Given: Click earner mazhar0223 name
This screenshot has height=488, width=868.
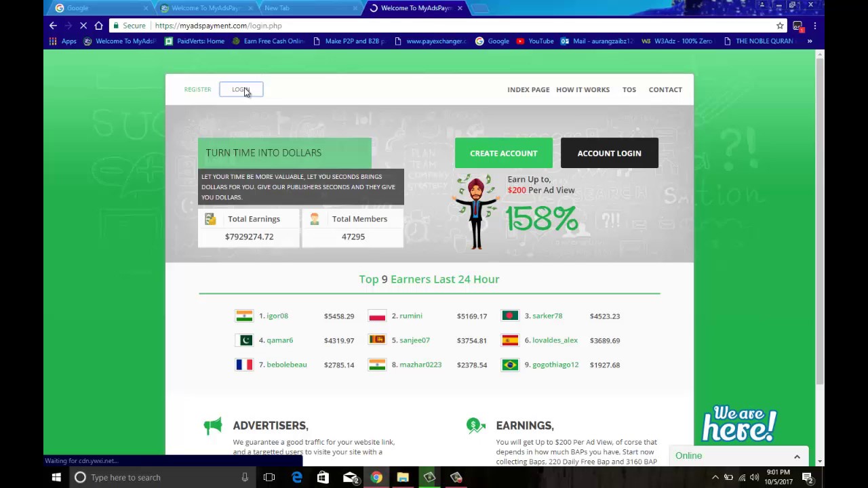Looking at the screenshot, I should pyautogui.click(x=420, y=365).
